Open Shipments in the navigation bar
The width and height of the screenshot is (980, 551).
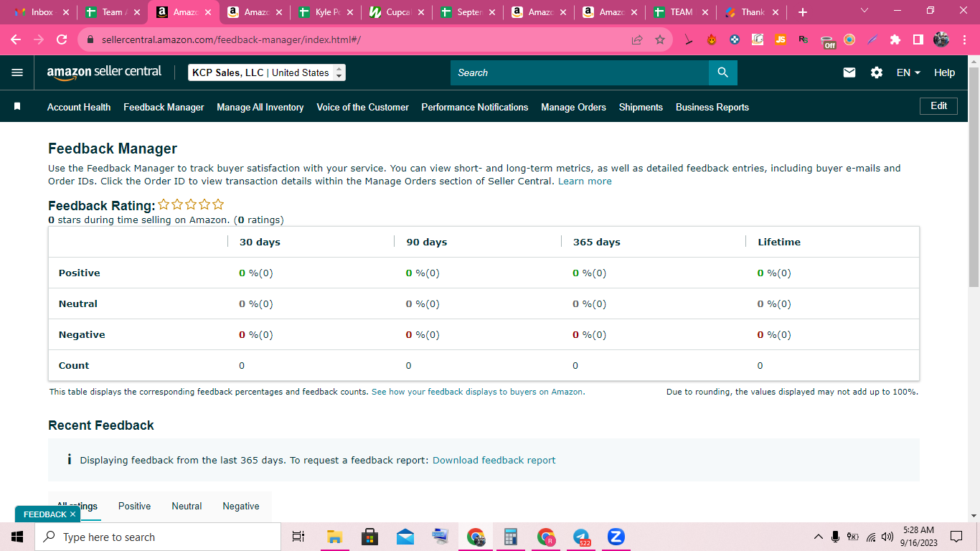[x=641, y=107]
